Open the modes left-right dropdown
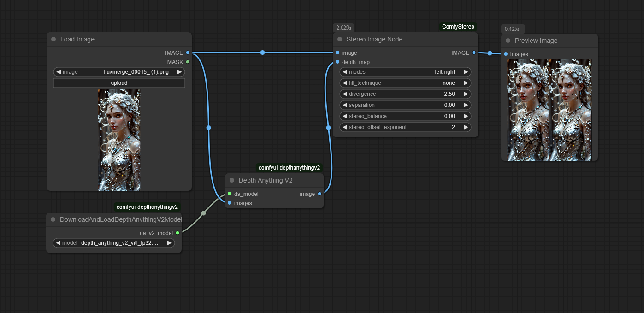 click(x=405, y=72)
